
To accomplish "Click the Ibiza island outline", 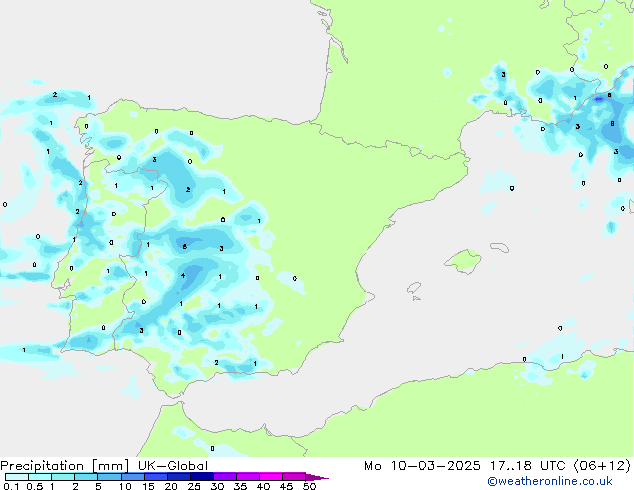I will pyautogui.click(x=414, y=288).
